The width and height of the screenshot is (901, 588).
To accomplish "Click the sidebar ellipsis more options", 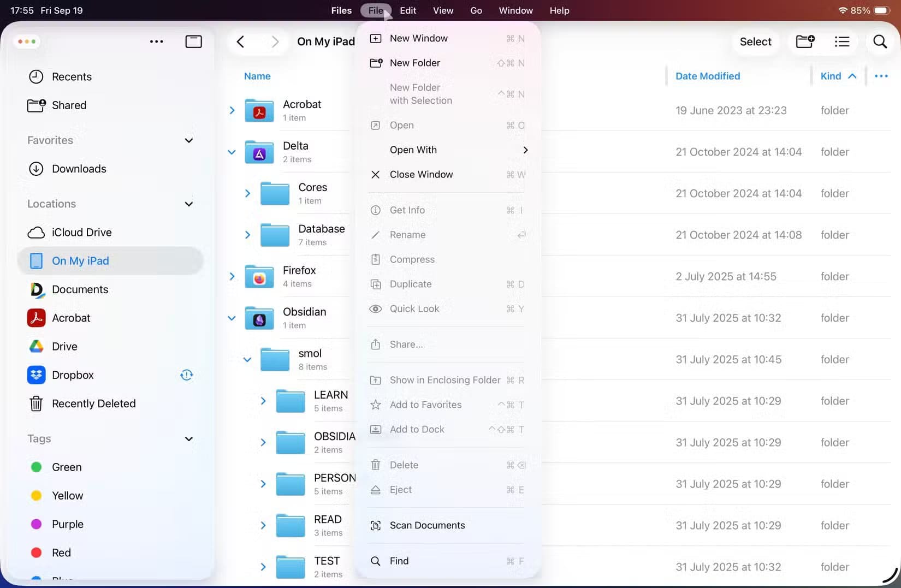I will (157, 41).
